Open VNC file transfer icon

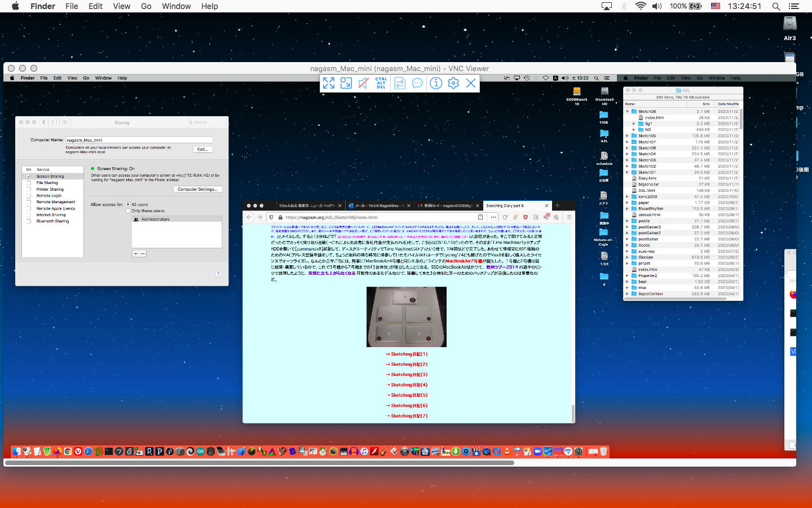pos(399,84)
